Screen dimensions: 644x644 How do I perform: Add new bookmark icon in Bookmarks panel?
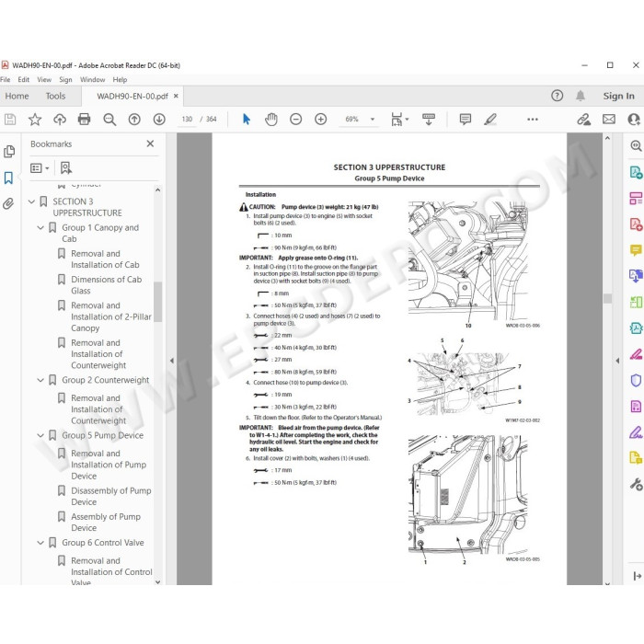click(66, 168)
